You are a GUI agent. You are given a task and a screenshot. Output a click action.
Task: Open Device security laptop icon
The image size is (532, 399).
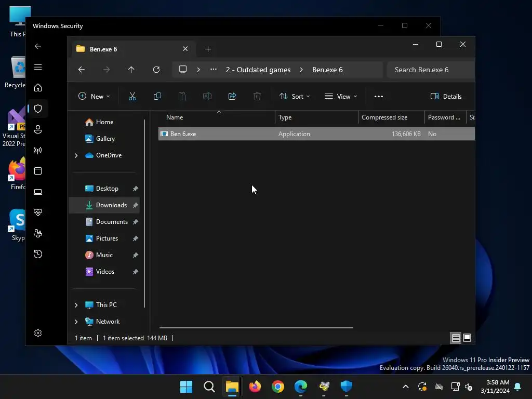(x=38, y=192)
